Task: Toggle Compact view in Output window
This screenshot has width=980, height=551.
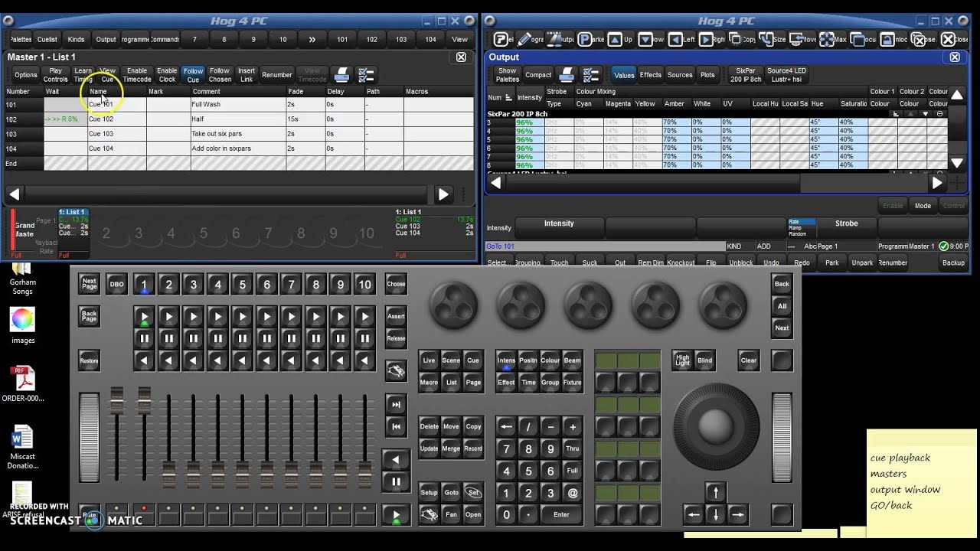Action: coord(538,75)
